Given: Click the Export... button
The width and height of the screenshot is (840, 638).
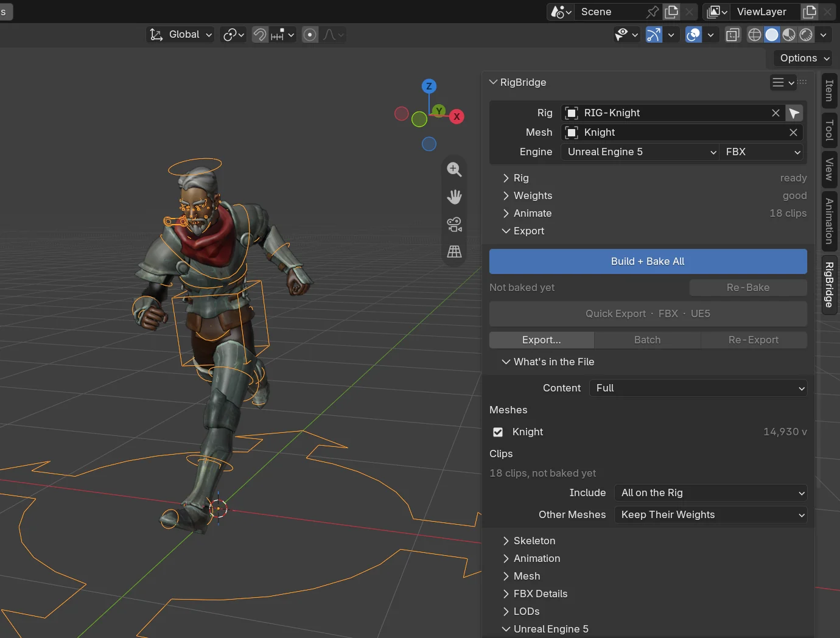Looking at the screenshot, I should 542,340.
